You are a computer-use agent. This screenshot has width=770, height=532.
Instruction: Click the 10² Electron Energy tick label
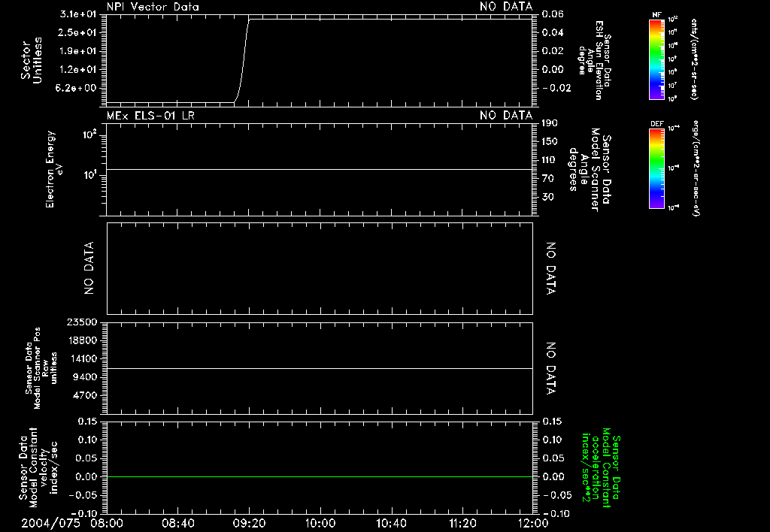pyautogui.click(x=89, y=134)
